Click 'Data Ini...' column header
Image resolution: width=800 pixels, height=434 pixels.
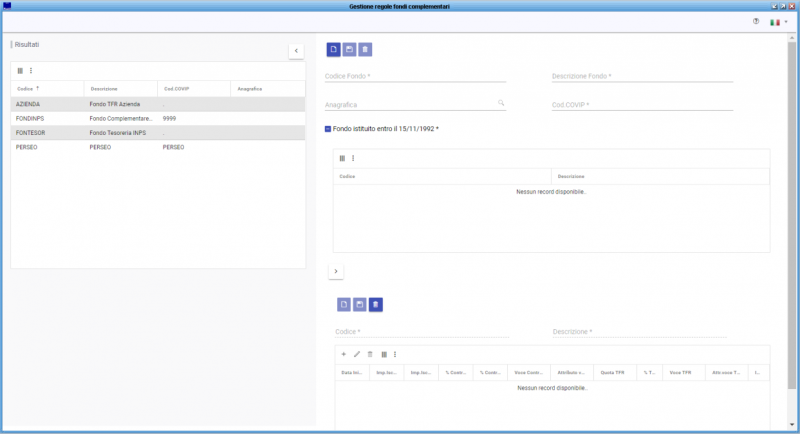coord(352,373)
